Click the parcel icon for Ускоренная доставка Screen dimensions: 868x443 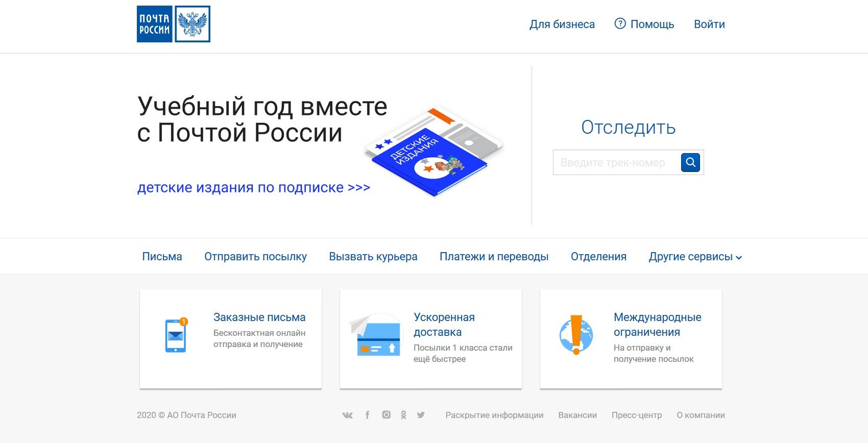click(x=375, y=335)
